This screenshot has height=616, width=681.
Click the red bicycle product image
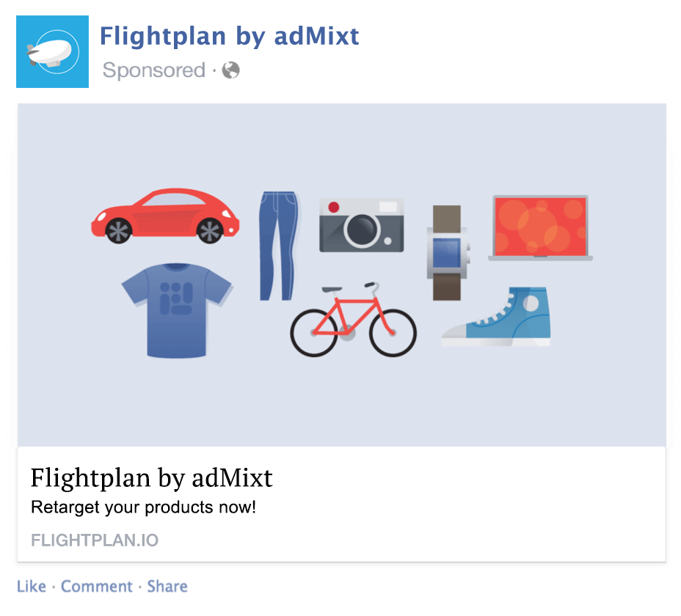[353, 320]
